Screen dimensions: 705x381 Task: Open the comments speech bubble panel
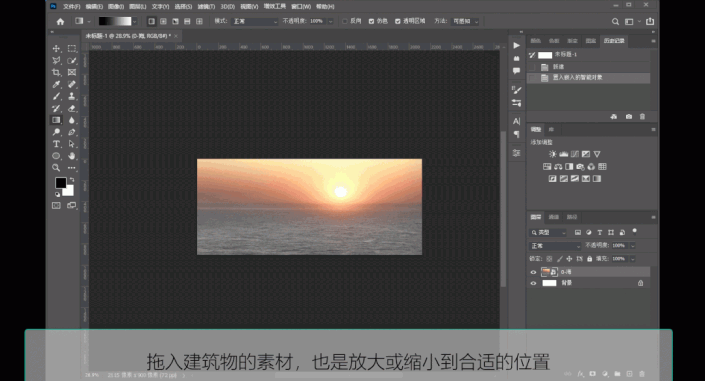(x=517, y=71)
